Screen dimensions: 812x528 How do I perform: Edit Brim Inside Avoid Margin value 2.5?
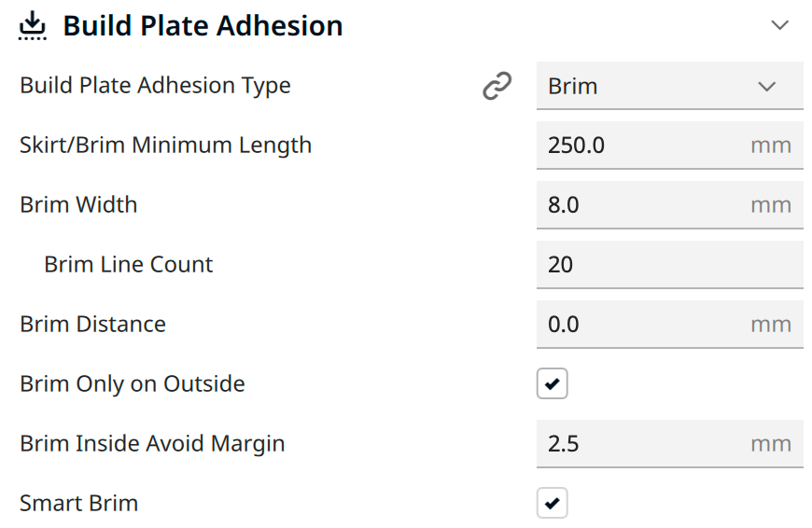pos(669,444)
